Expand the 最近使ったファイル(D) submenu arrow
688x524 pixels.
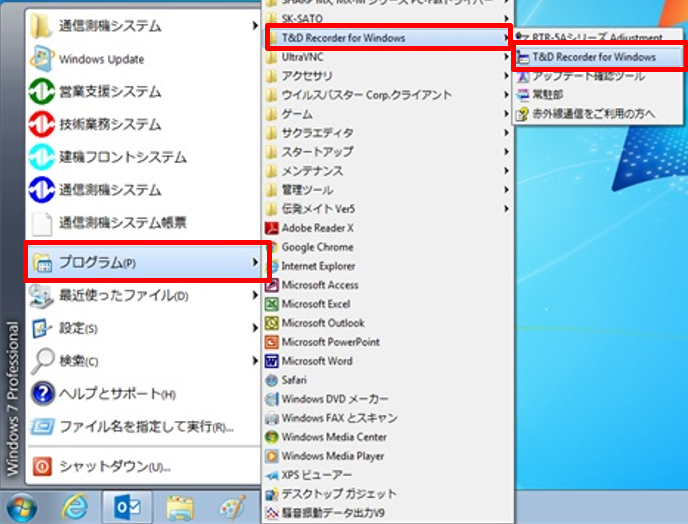click(254, 295)
